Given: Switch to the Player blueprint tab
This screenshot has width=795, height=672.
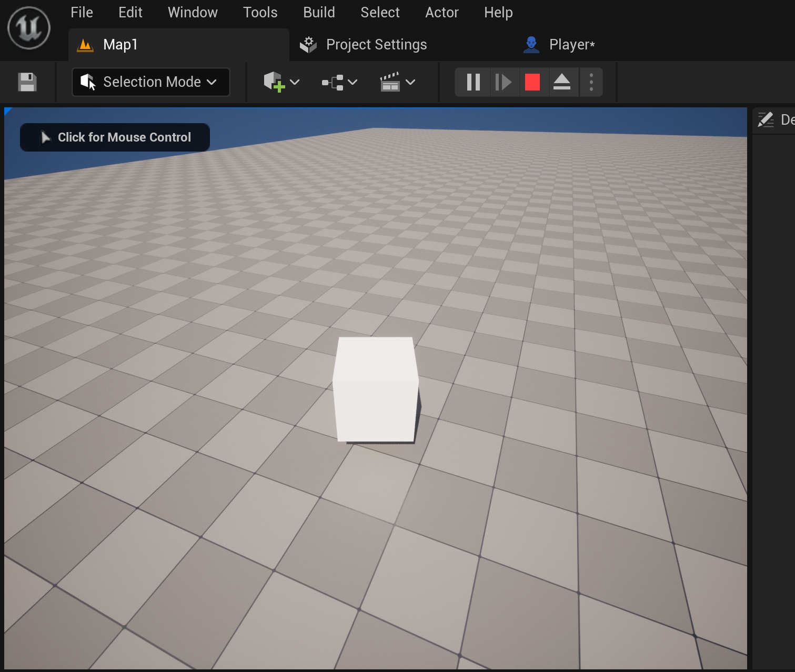Looking at the screenshot, I should [559, 45].
